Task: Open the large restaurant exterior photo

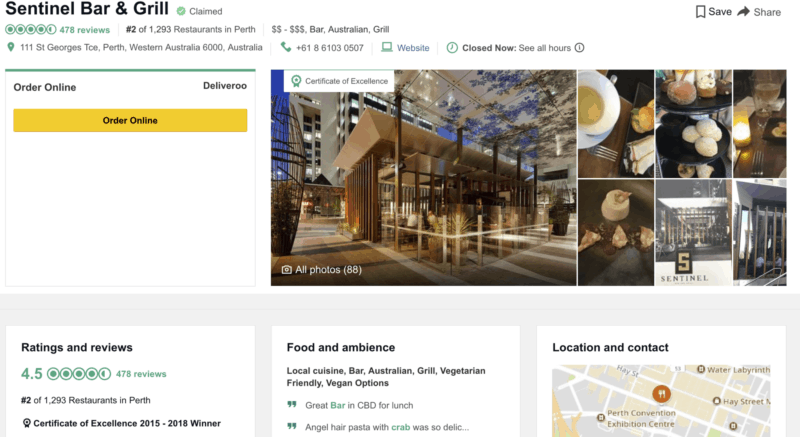Action: pos(423,177)
